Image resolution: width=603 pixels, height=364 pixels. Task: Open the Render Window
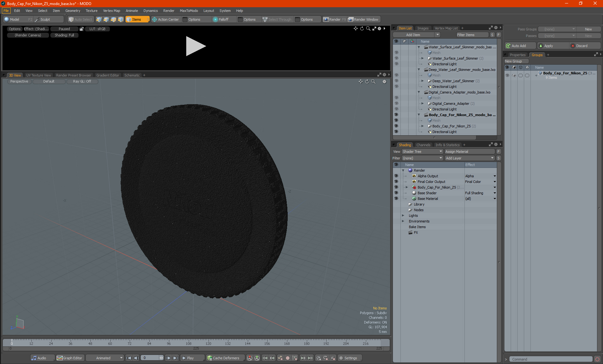click(363, 19)
